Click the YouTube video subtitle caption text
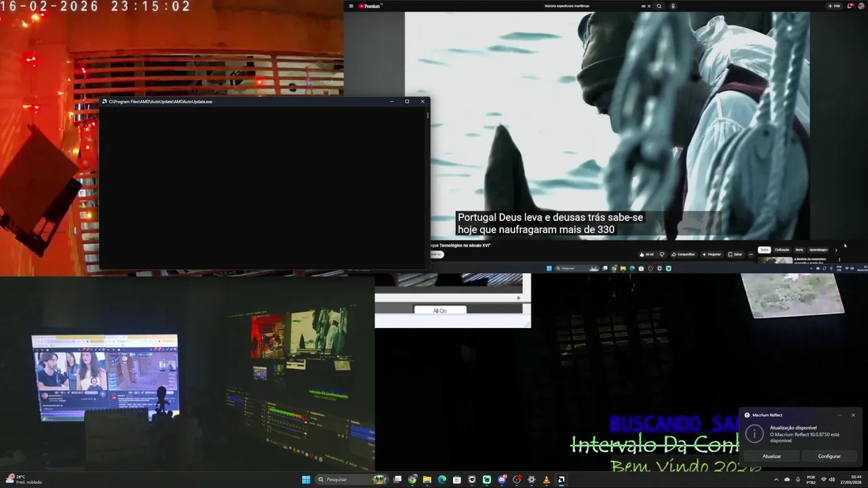 coord(550,224)
